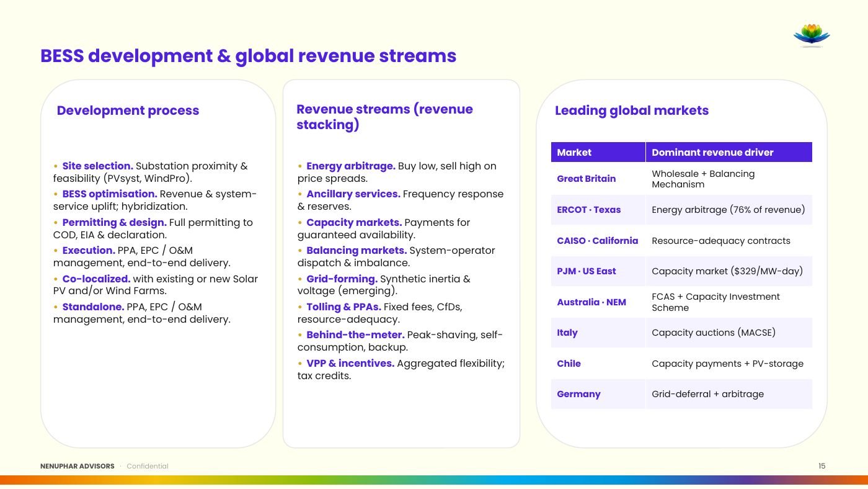
Task: Select the 'Site selection.' bullet label
Action: tap(97, 166)
